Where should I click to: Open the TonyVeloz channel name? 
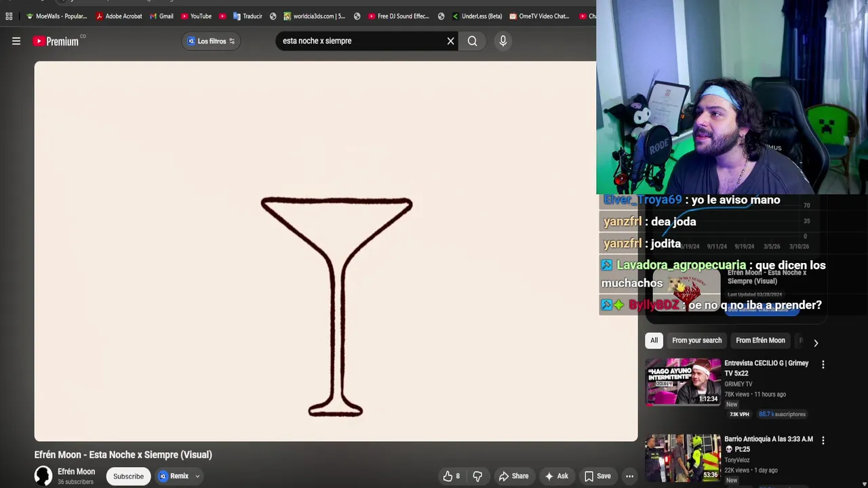[x=738, y=460]
